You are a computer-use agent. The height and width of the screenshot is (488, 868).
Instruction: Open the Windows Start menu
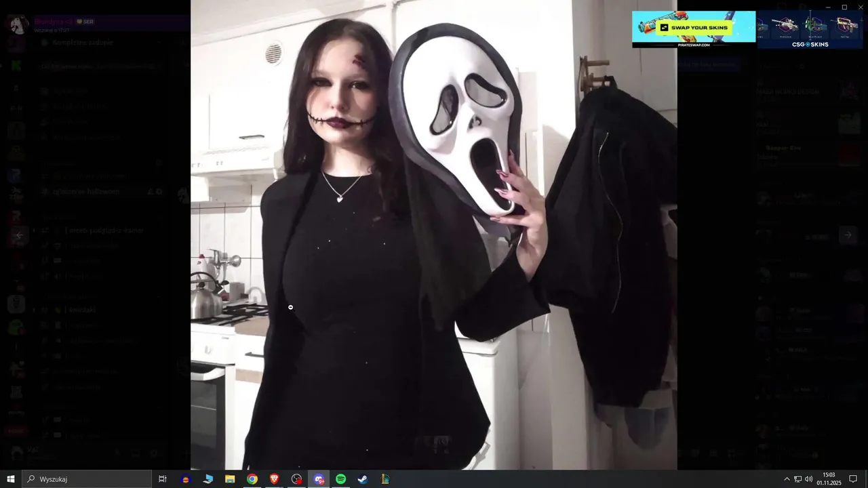click(10, 479)
